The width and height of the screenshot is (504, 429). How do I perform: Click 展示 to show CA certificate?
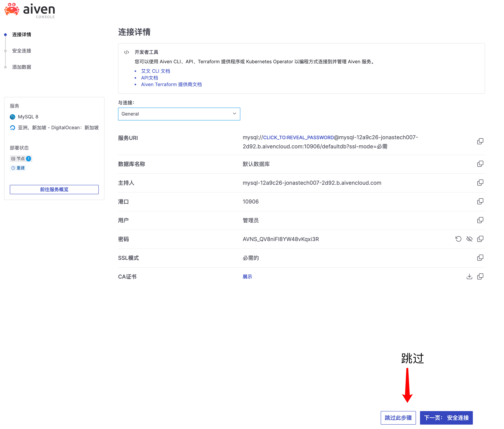[247, 277]
